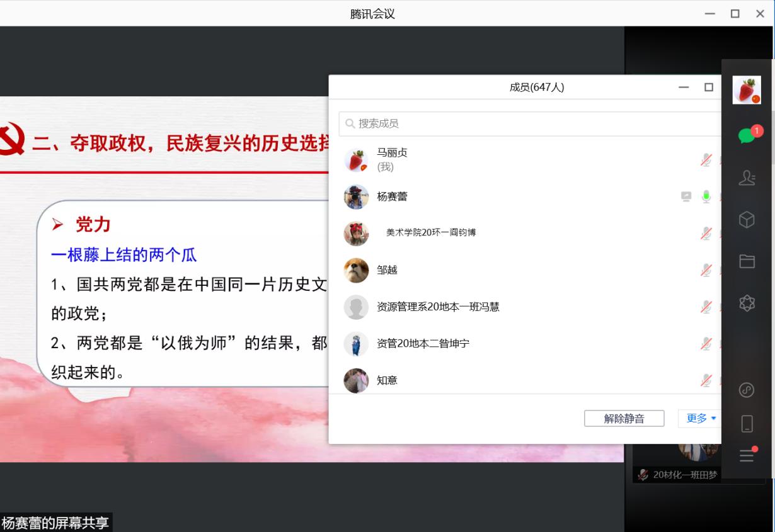Expand the 更多 dropdown
This screenshot has height=532, width=775.
(701, 418)
